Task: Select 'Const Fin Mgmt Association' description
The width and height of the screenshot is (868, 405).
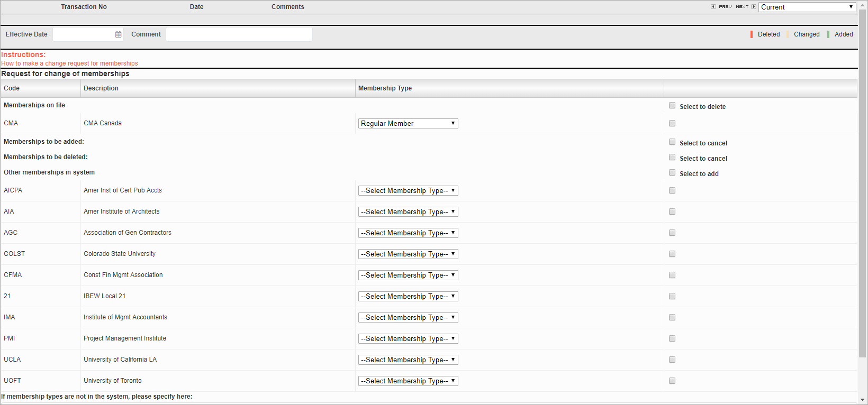Action: tap(123, 275)
